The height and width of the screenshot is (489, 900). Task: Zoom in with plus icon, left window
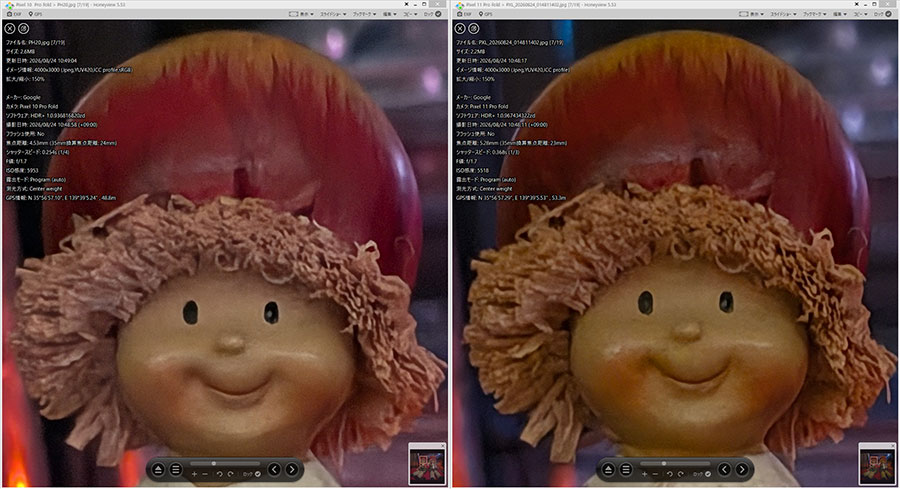[x=194, y=474]
